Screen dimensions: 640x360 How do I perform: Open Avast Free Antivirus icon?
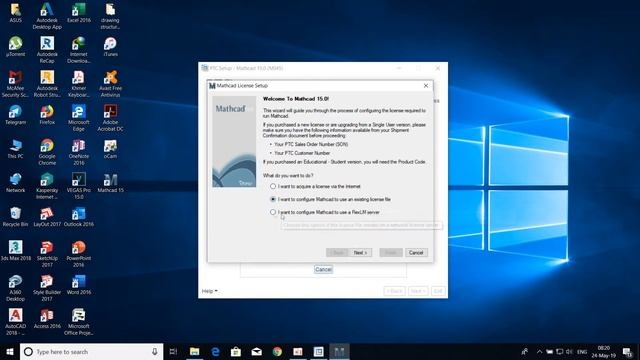pyautogui.click(x=110, y=84)
